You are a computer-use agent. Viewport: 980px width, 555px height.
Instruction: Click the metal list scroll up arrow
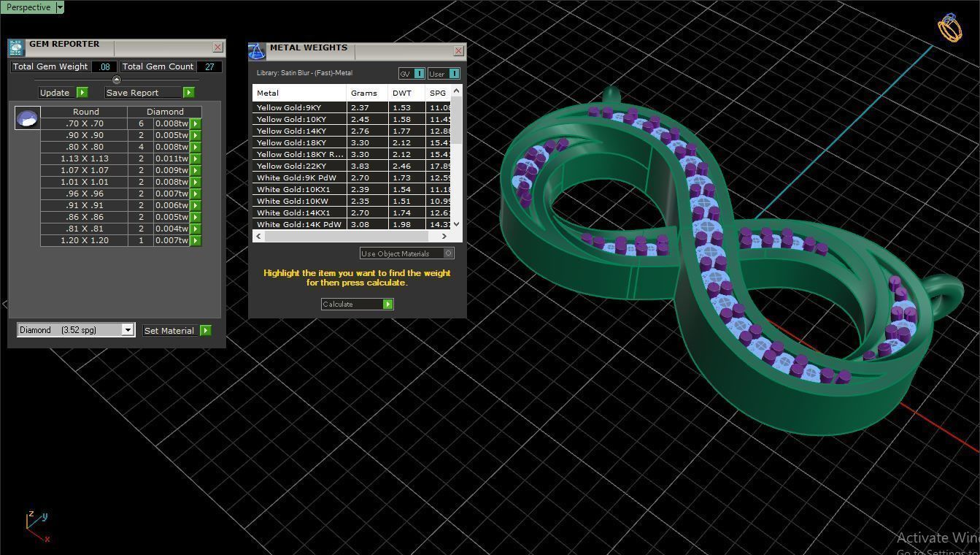(457, 91)
